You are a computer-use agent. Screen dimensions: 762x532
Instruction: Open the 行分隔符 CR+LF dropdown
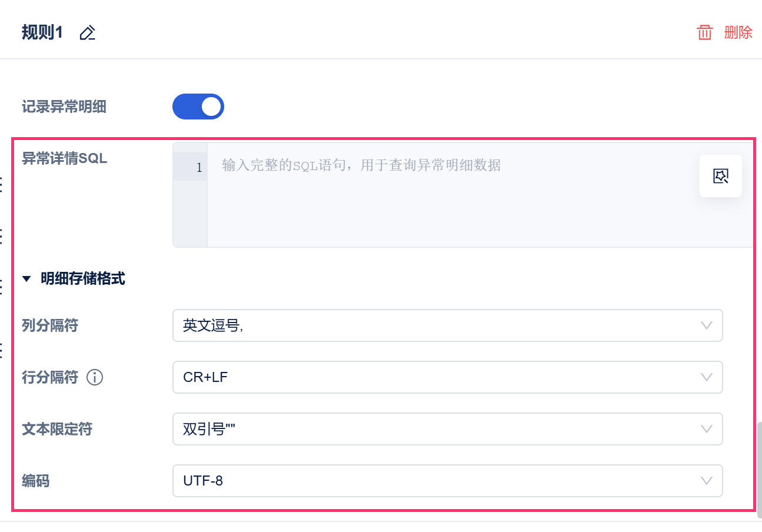447,377
